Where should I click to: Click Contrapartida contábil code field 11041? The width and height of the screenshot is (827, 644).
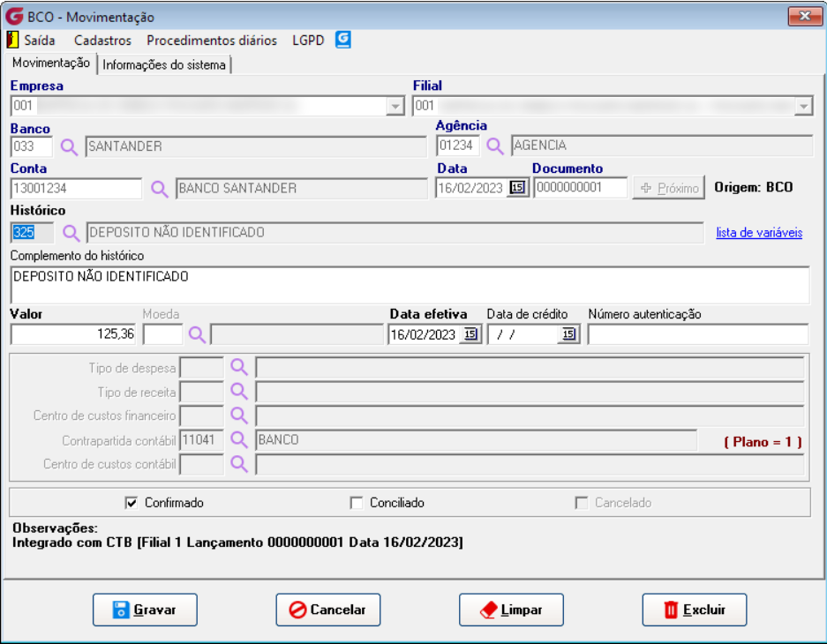coord(201,439)
